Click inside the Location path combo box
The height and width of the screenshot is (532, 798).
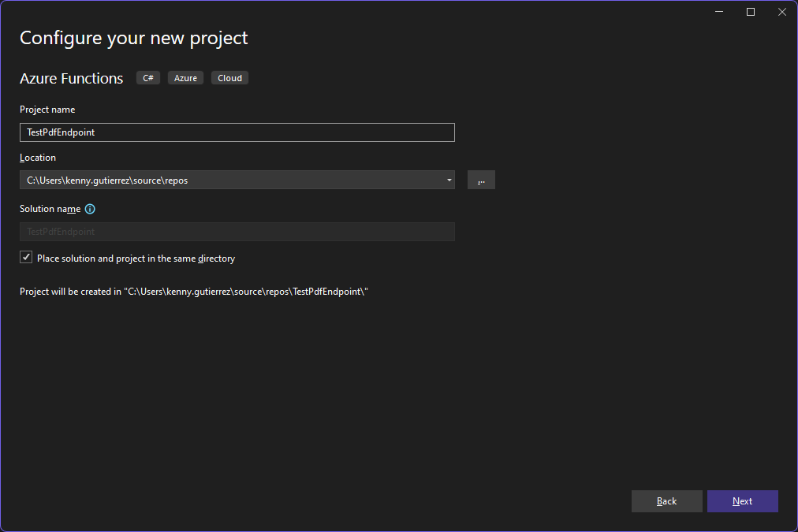click(229, 180)
